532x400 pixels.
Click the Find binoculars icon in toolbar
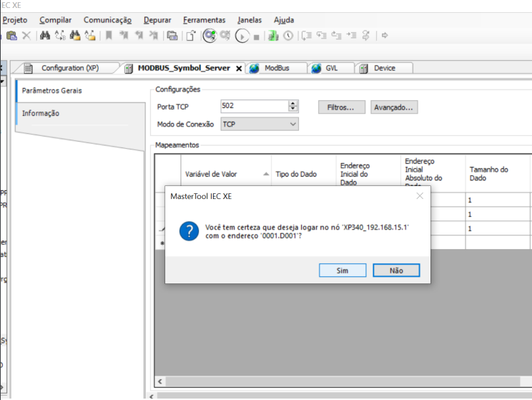click(44, 35)
